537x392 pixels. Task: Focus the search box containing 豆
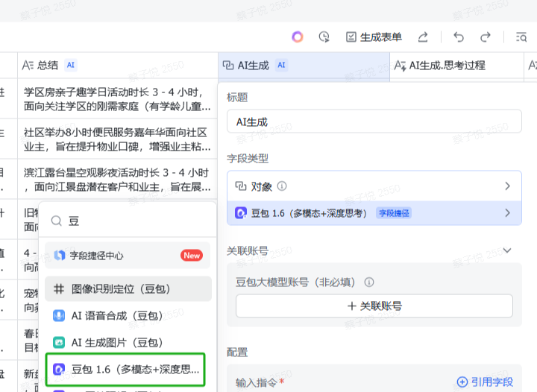128,221
